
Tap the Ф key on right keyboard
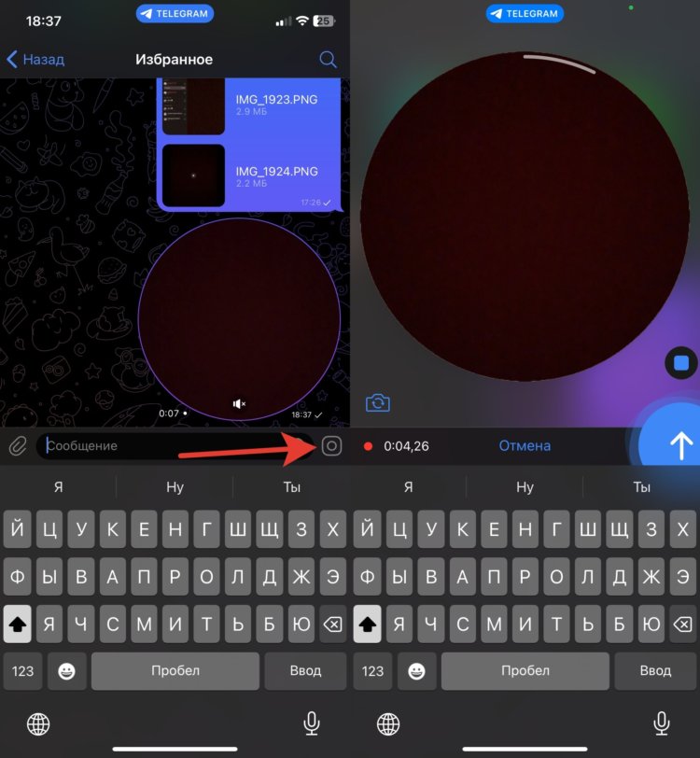click(368, 577)
